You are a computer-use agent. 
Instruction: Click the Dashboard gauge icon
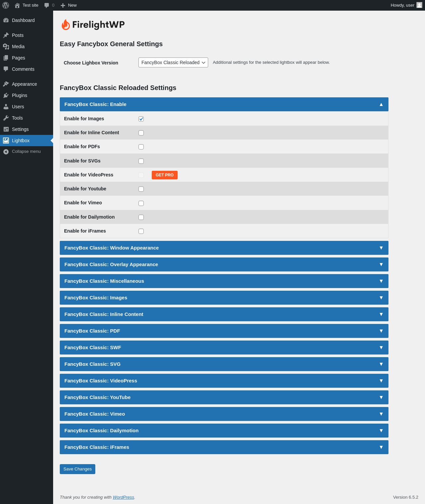6,20
